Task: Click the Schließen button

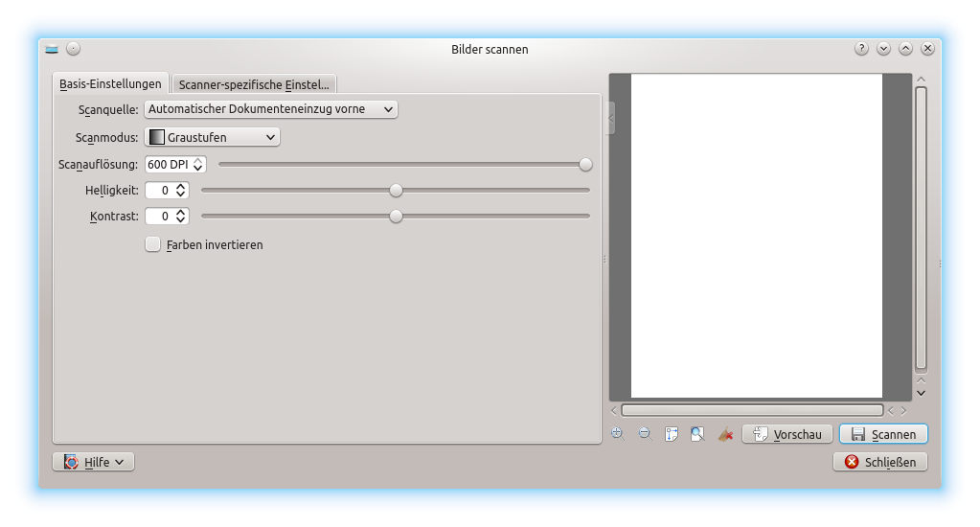Action: pyautogui.click(x=880, y=462)
